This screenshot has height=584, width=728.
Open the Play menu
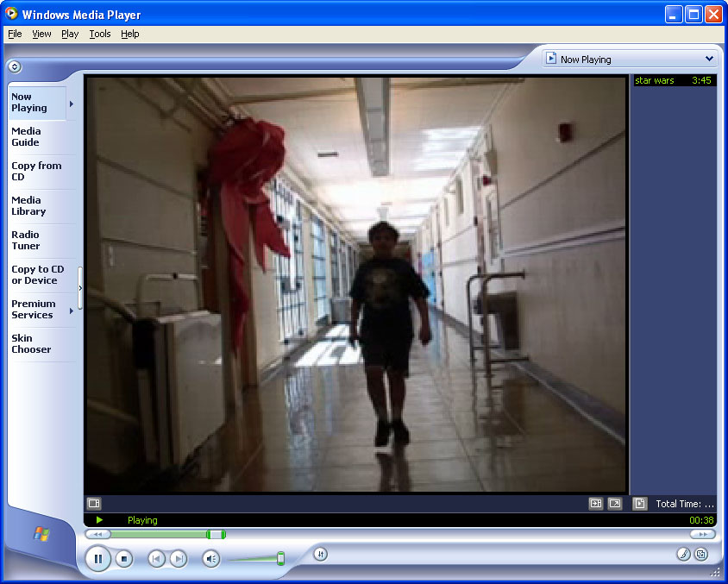70,34
